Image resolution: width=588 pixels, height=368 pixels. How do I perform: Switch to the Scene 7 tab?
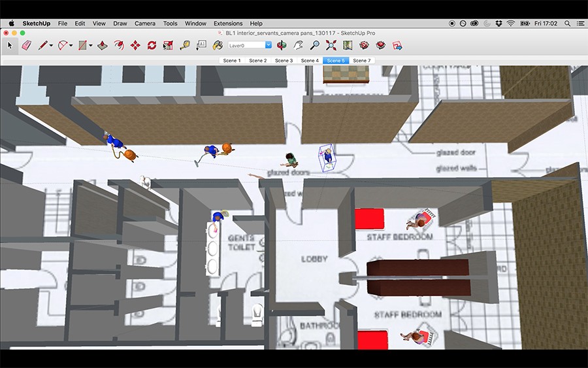(x=362, y=60)
